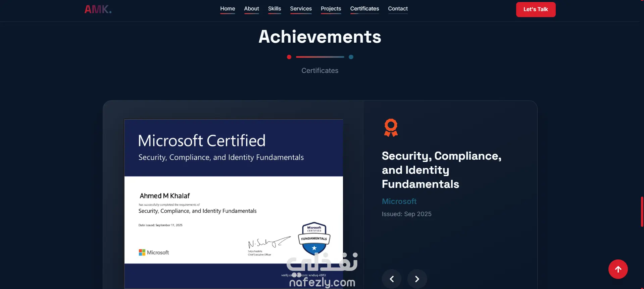Screen dimensions: 644x289
Task: Click the Microsoft logo on the certificate
Action: (154, 252)
